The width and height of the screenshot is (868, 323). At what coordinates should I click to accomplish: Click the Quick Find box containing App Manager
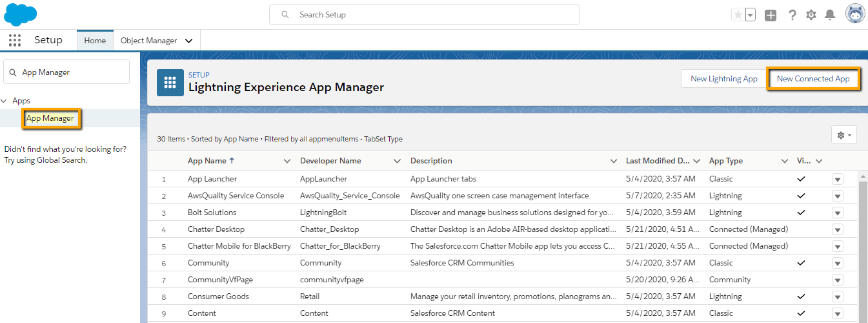[x=66, y=72]
